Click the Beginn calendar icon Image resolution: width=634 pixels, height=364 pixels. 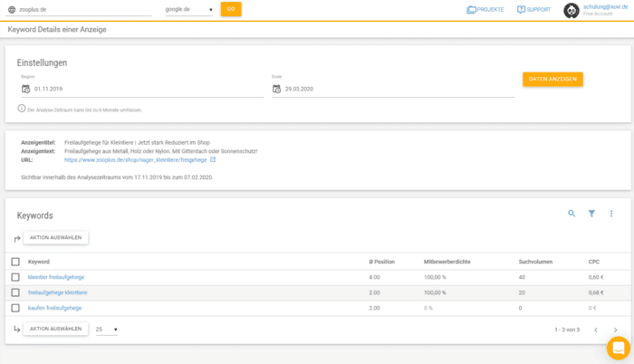pos(25,89)
